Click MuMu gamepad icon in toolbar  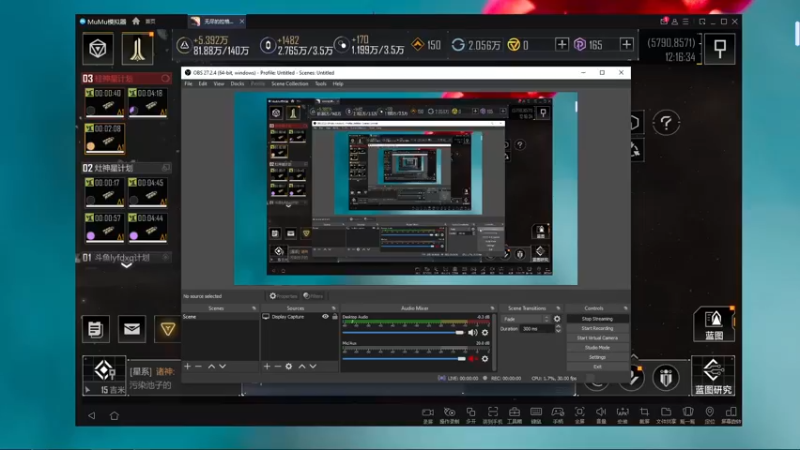click(x=558, y=412)
